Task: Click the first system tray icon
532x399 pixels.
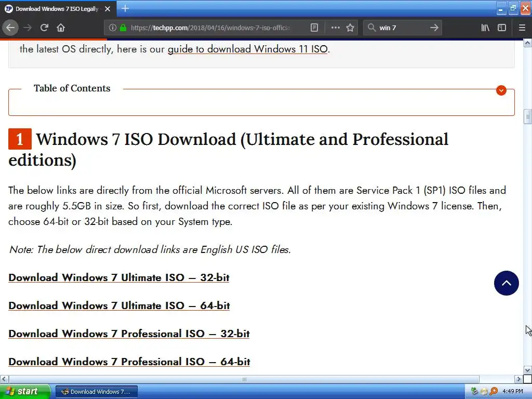Action: [475, 392]
